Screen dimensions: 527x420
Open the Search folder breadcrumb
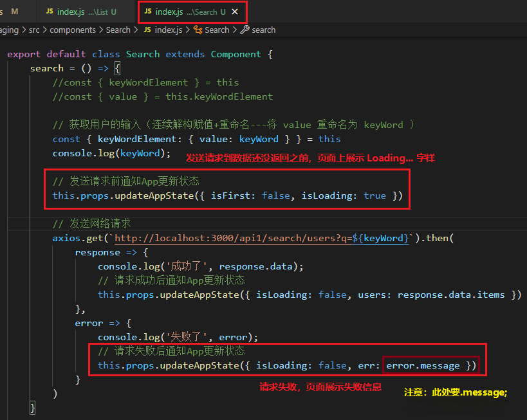118,30
